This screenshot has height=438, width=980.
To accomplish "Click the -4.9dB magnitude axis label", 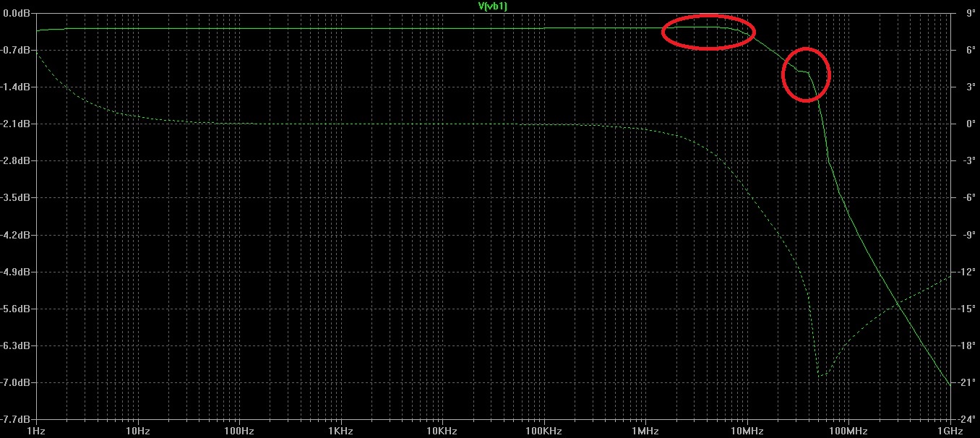I will click(16, 272).
